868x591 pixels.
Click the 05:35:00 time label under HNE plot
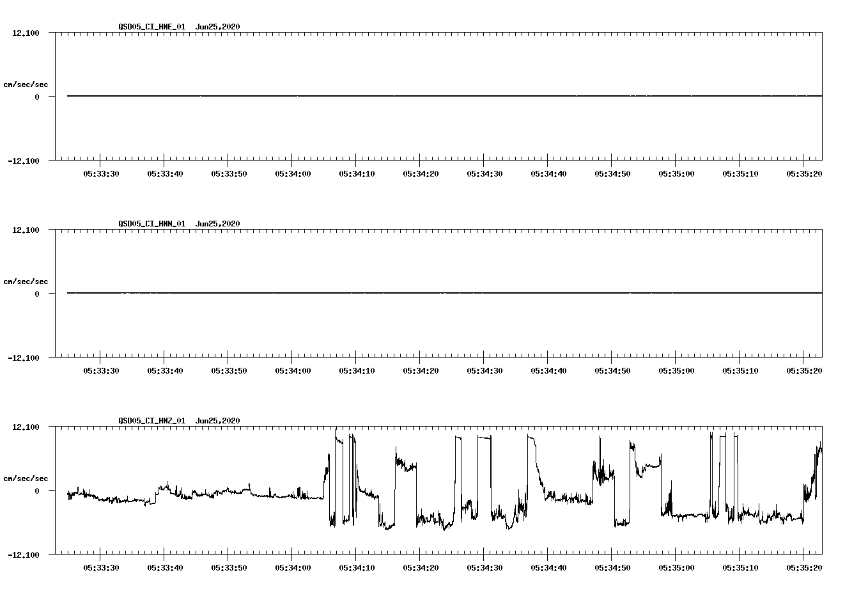(x=676, y=174)
